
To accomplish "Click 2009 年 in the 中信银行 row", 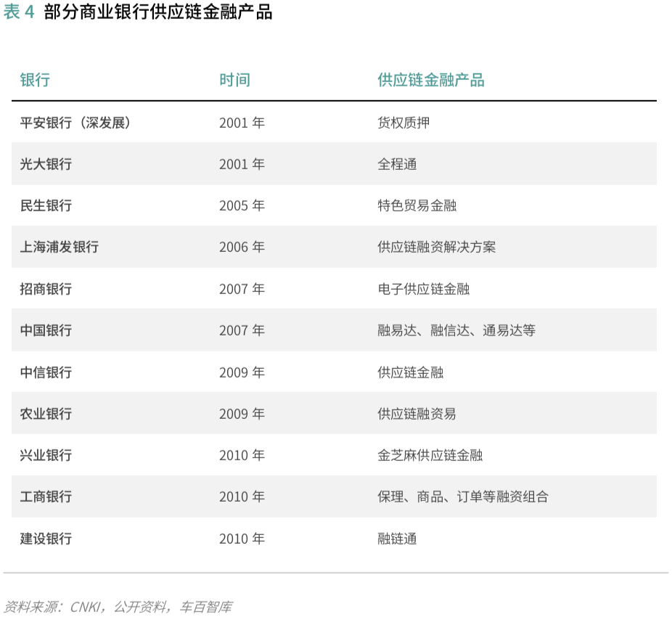I will click(x=242, y=372).
